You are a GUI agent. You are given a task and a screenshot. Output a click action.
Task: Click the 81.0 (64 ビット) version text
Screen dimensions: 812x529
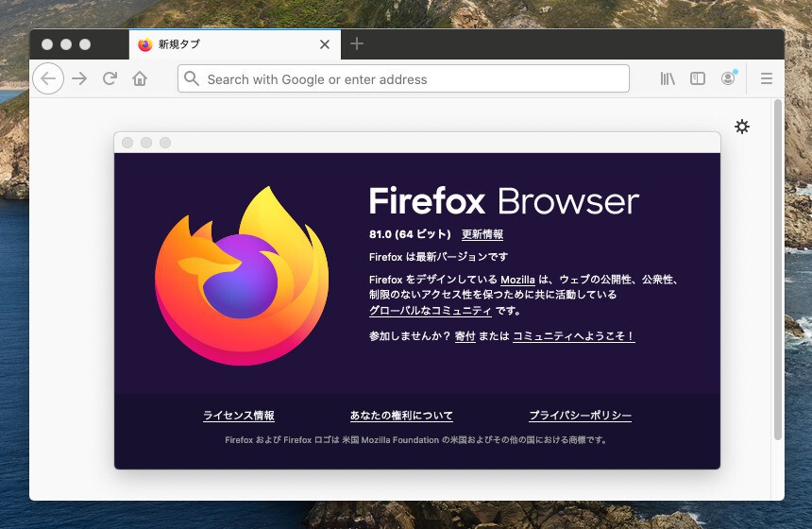pos(410,234)
